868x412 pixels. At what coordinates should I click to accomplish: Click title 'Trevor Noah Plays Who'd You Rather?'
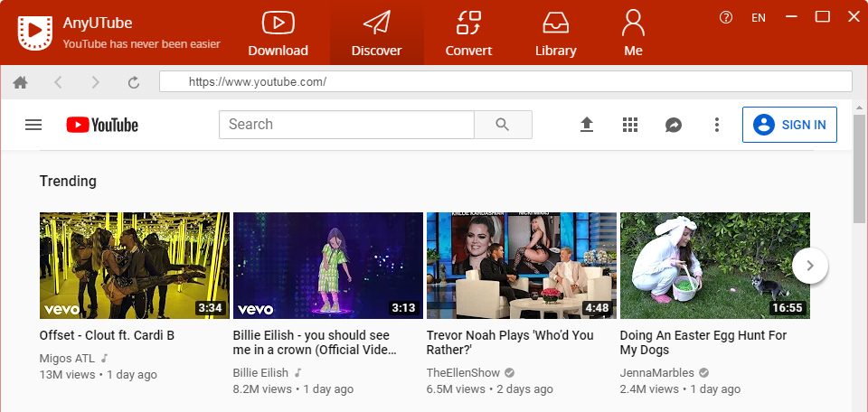pos(510,342)
